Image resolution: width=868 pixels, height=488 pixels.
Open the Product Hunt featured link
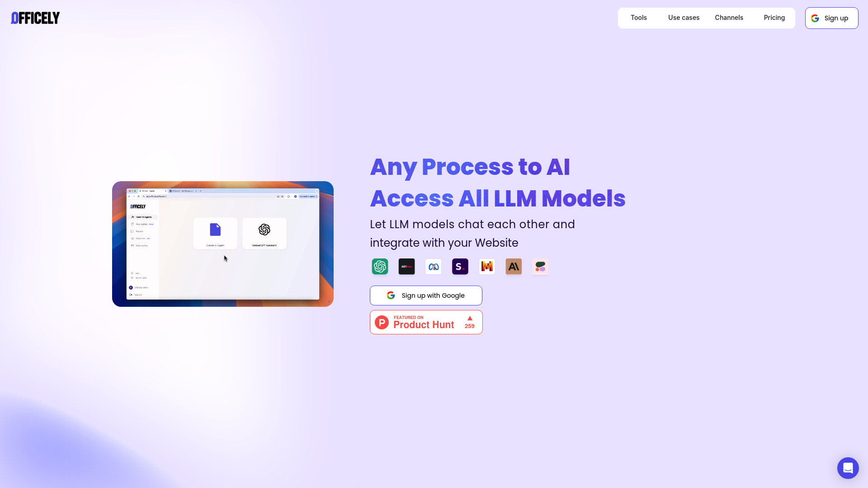(x=426, y=322)
